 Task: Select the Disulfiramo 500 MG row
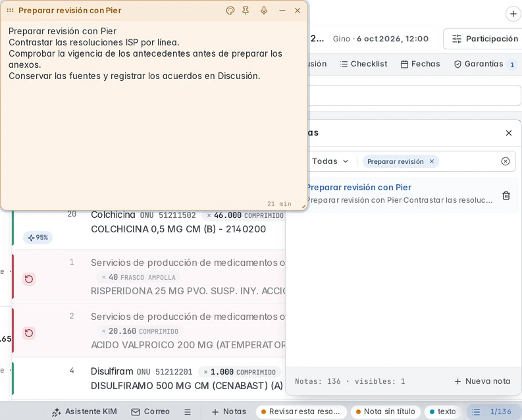tap(149, 379)
